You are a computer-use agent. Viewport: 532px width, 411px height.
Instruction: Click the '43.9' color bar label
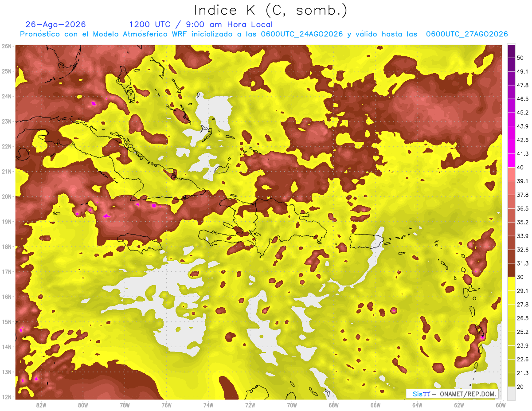[x=522, y=126]
